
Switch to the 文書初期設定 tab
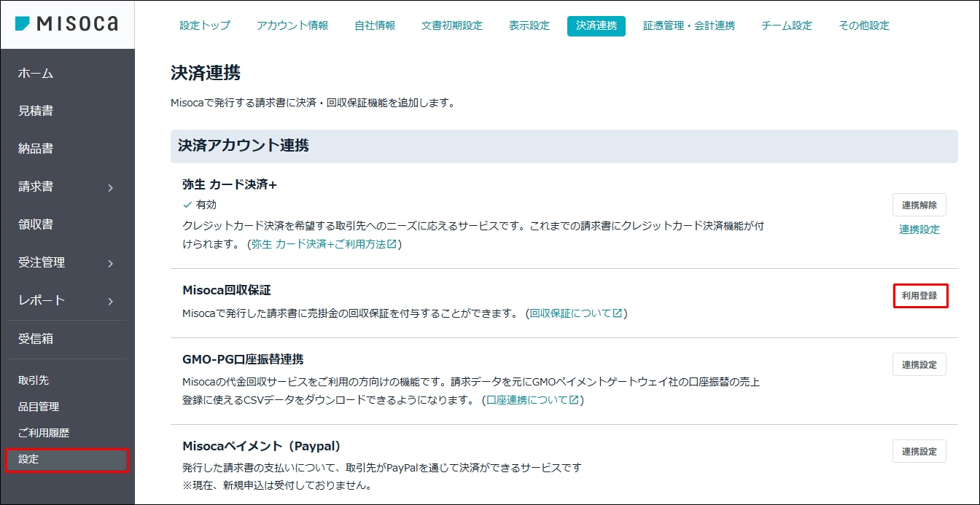(x=452, y=26)
